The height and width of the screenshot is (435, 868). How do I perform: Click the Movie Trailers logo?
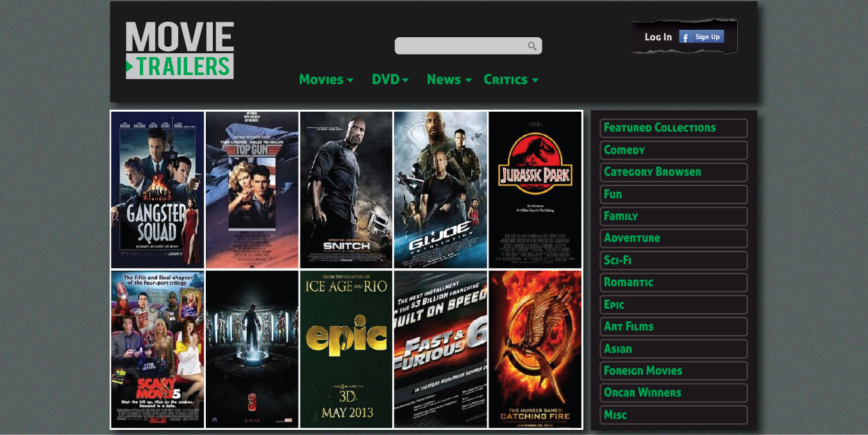click(x=179, y=50)
